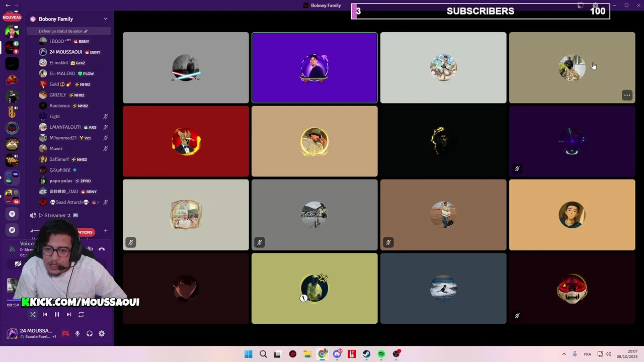Click Light's muted microphone icon
The image size is (644, 362).
tap(106, 117)
